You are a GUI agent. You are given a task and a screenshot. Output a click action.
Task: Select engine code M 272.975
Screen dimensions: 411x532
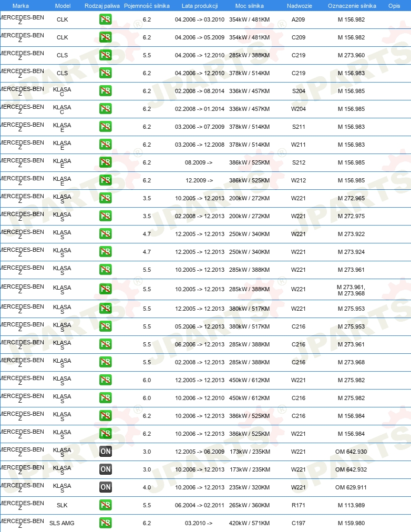pos(351,216)
